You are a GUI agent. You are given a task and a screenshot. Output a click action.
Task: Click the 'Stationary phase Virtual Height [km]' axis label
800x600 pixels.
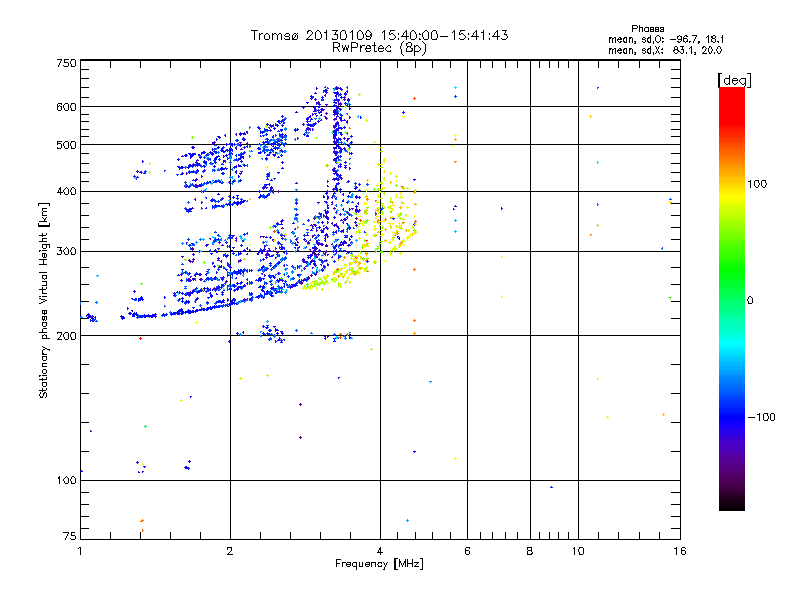click(x=44, y=300)
